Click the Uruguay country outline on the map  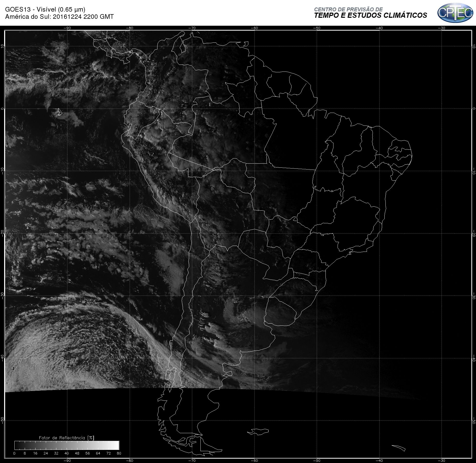point(280,311)
